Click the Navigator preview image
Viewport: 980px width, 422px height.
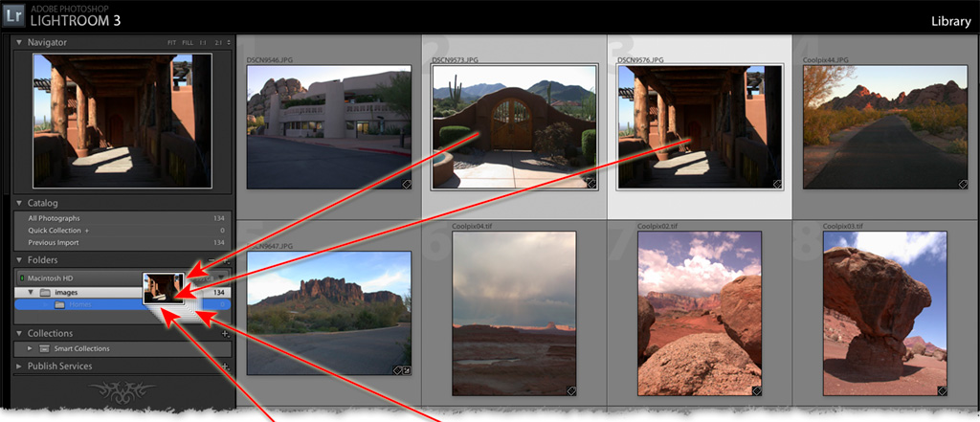tap(122, 121)
